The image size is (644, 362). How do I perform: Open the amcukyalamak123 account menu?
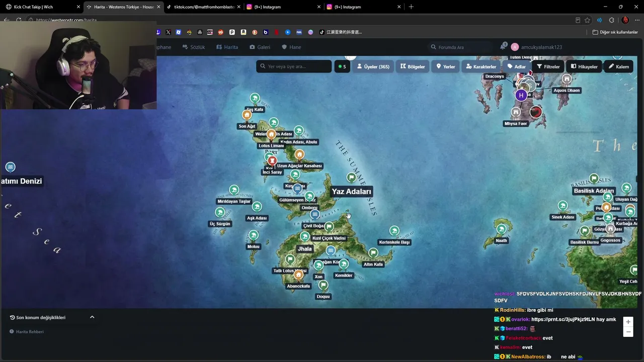pos(536,47)
